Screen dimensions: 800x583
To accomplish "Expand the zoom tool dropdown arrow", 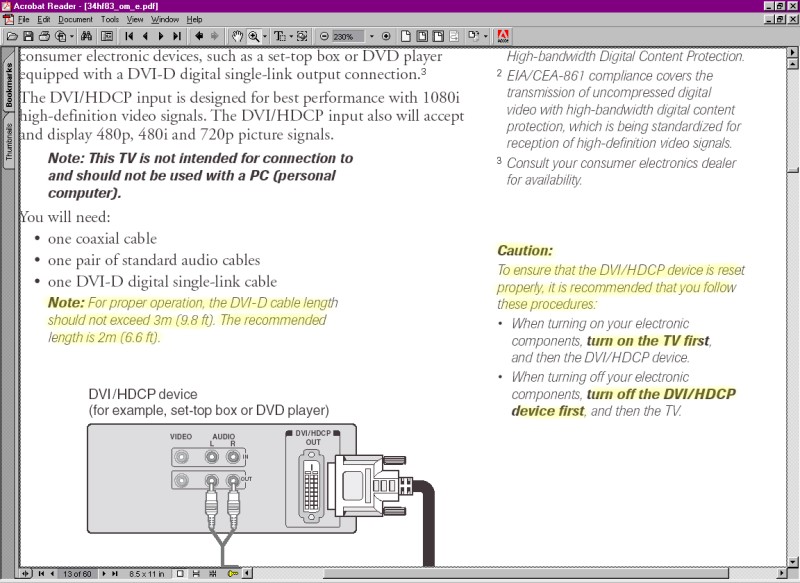I will coord(265,36).
